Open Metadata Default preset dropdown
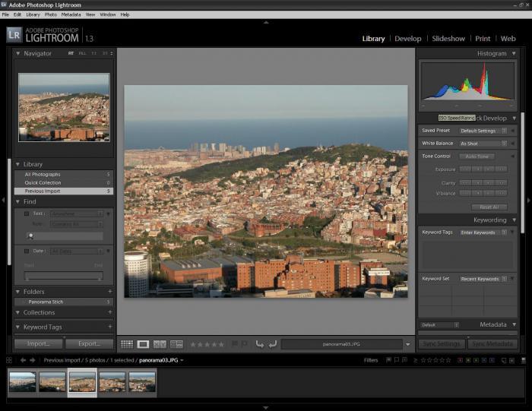The height and width of the screenshot is (411, 532). tap(440, 325)
